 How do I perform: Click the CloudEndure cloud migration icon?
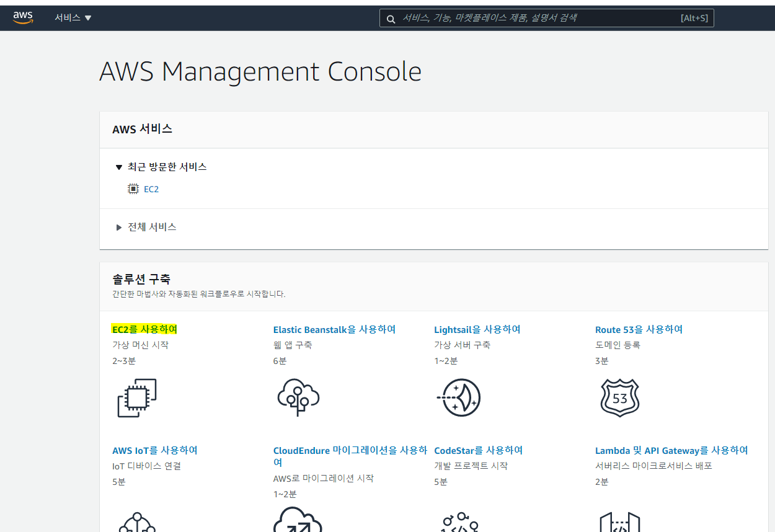pyautogui.click(x=298, y=519)
